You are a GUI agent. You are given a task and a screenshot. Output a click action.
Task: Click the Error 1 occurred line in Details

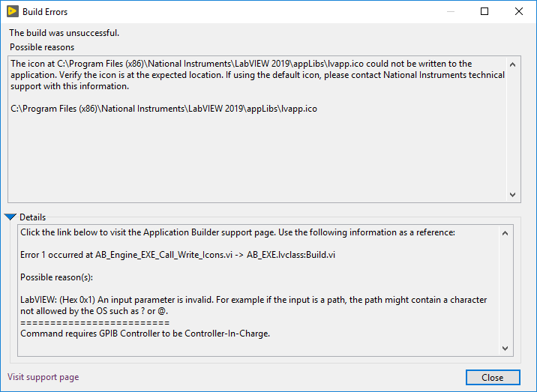(178, 255)
